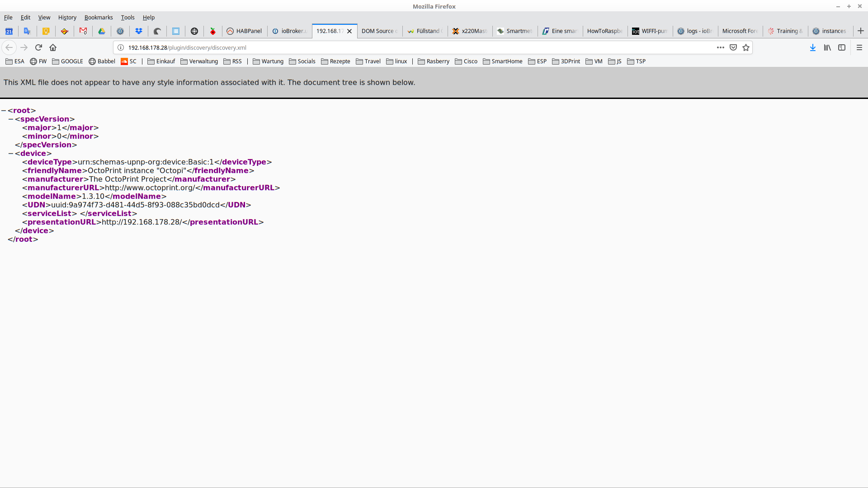The width and height of the screenshot is (868, 488).
Task: Open the pinned gray crescent icon tab
Action: (x=157, y=31)
